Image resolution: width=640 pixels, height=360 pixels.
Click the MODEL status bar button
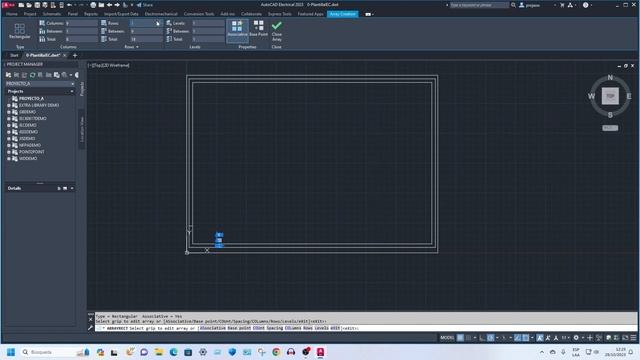(447, 338)
